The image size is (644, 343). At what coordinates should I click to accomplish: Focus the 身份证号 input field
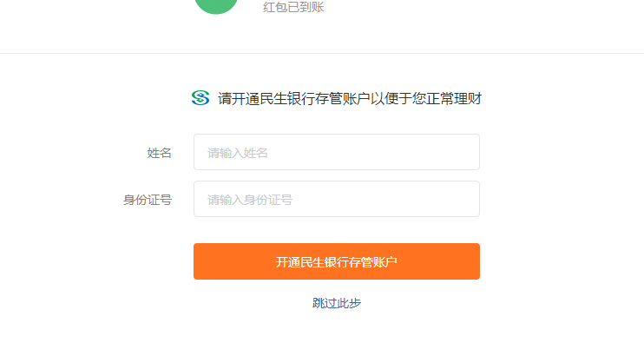click(337, 199)
